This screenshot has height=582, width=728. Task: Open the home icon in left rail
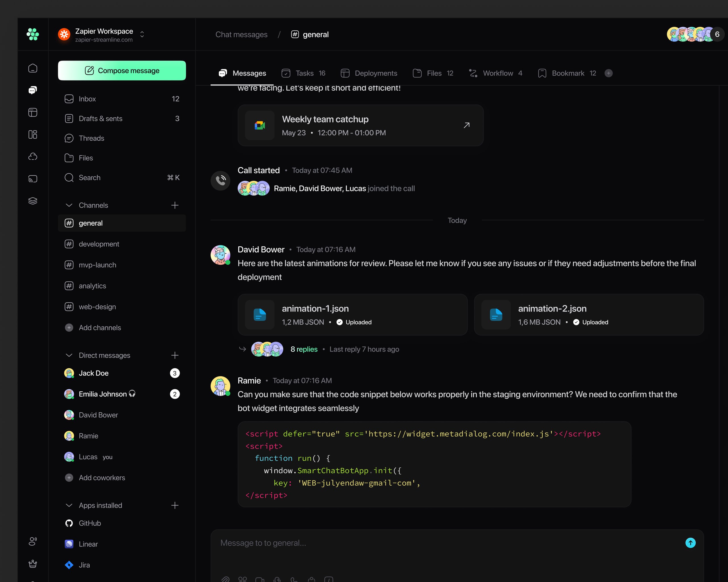[x=33, y=68]
